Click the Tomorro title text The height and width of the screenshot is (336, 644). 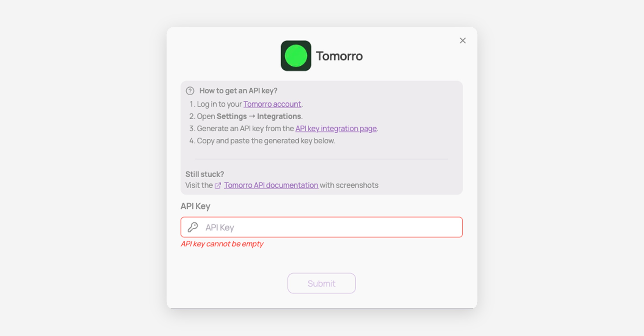pos(339,56)
